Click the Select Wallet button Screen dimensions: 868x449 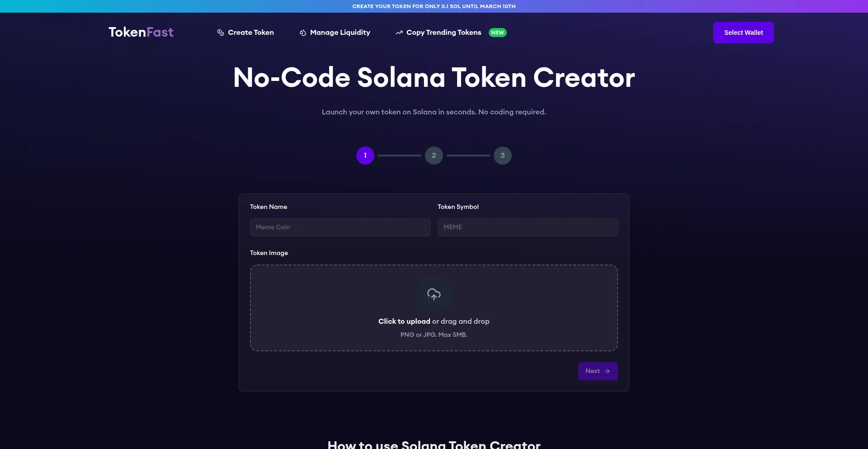pos(743,32)
